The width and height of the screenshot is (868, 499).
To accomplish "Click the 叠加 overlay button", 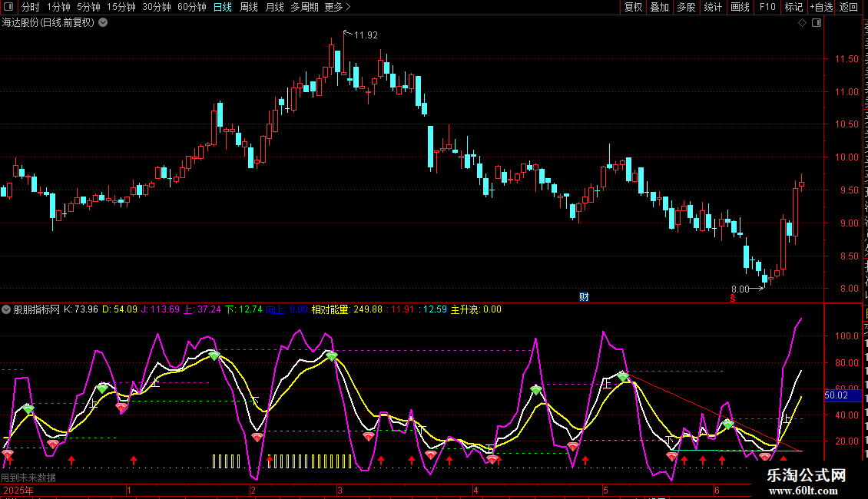I will click(x=660, y=7).
